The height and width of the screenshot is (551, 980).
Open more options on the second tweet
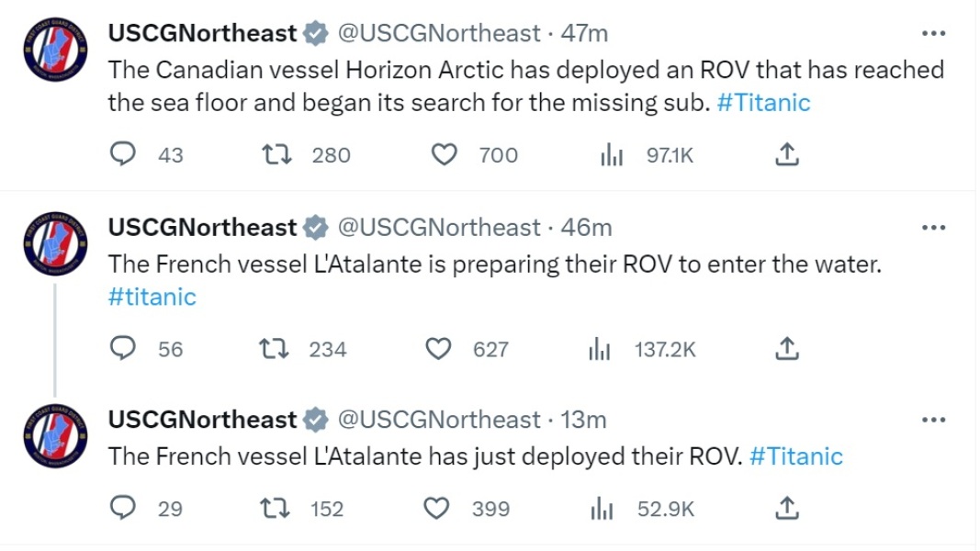pos(933,227)
